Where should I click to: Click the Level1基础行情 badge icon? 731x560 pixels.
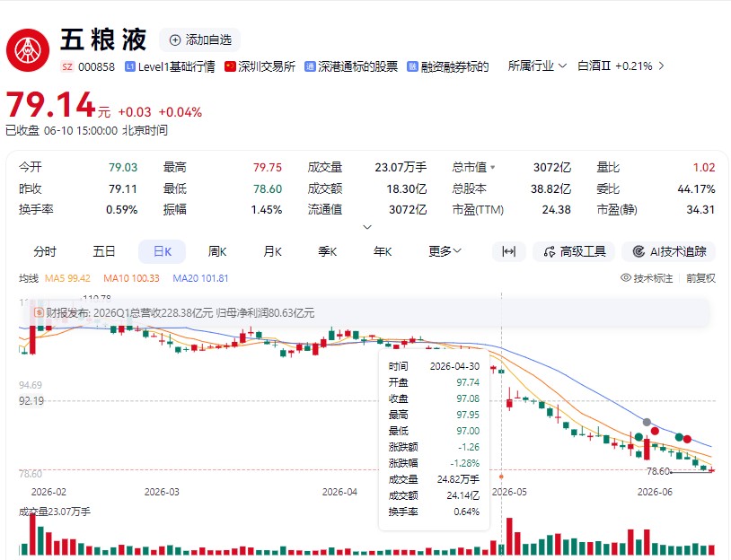click(x=129, y=66)
